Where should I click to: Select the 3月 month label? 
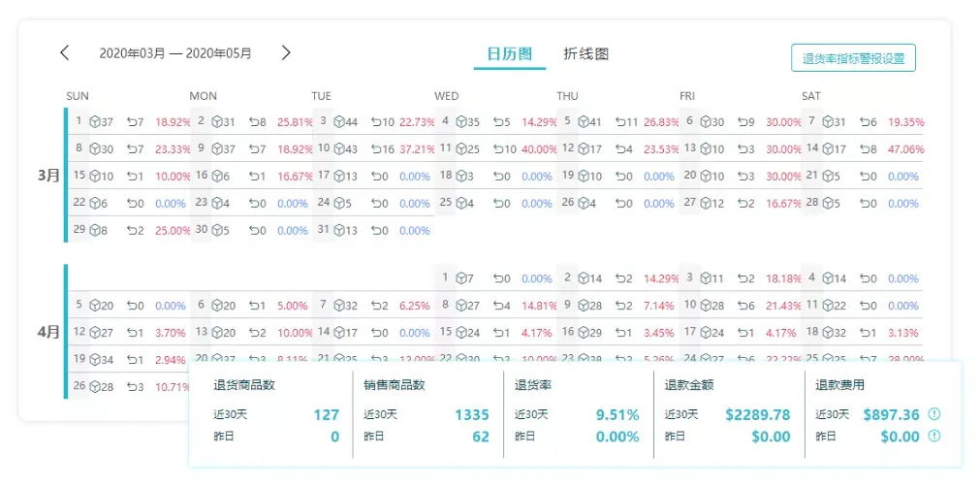pyautogui.click(x=48, y=177)
